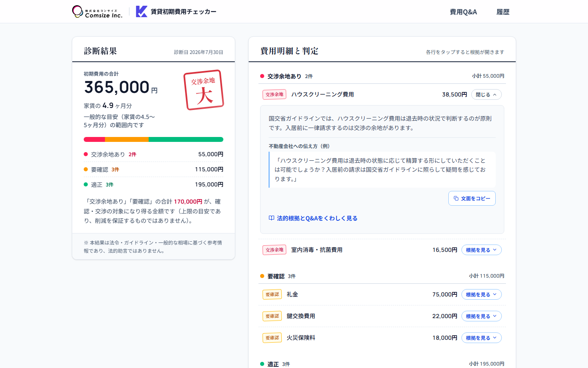The height and width of the screenshot is (368, 588).
Task: Click the 礼金 item name
Action: click(292, 294)
